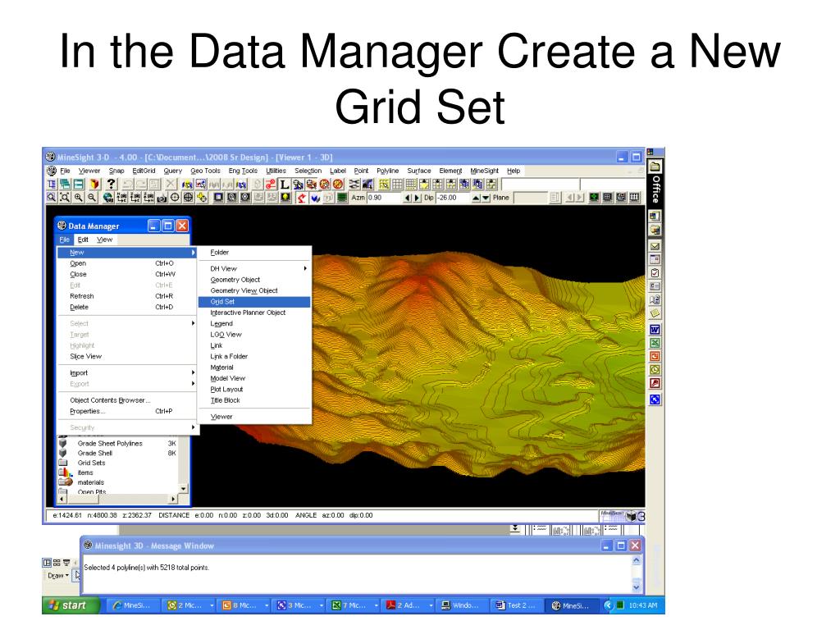This screenshot has height=630, width=840.
Task: Click the green grid icon left of Azm
Action: [342, 198]
